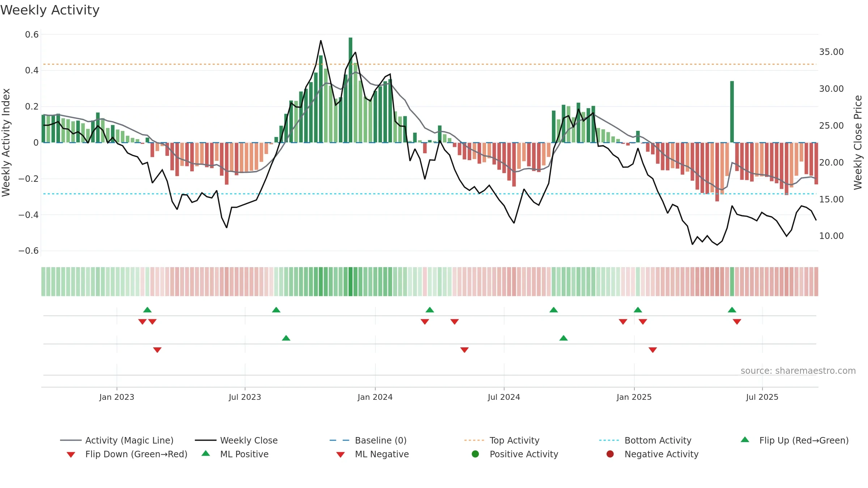This screenshot has height=488, width=868.
Task: Click the Flip Up triangle in February 2023
Action: click(x=147, y=310)
